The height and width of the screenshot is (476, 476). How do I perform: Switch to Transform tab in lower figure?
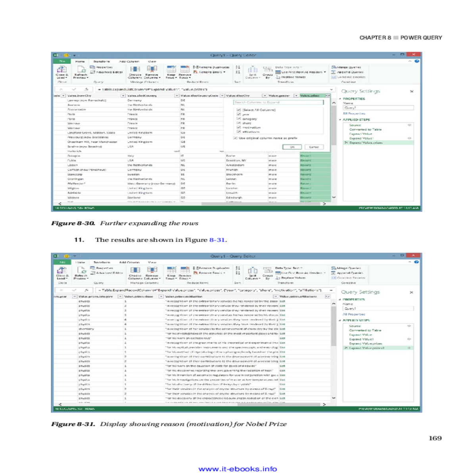pyautogui.click(x=102, y=262)
